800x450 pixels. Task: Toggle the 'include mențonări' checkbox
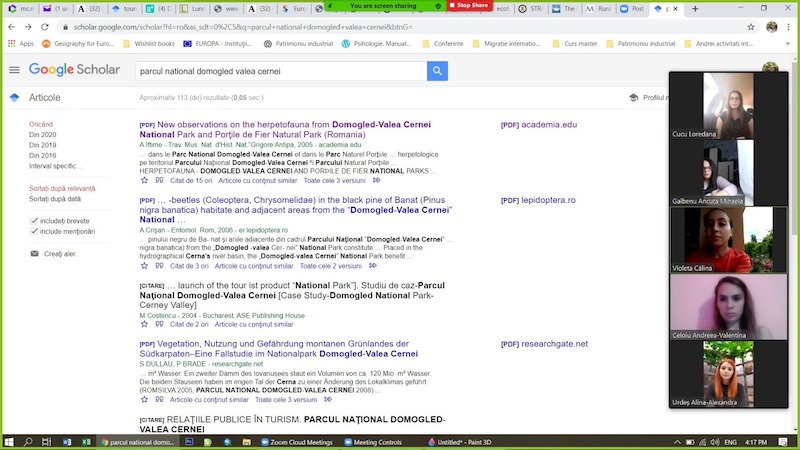[x=35, y=231]
